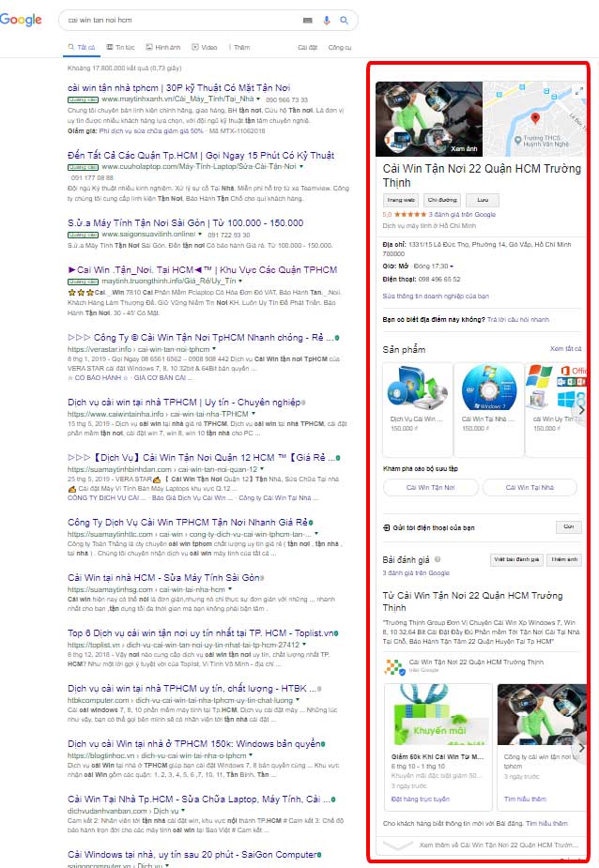Select 'Cài Win Tại Nhà' collection chip
Image resolution: width=599 pixels, height=868 pixels.
pyautogui.click(x=530, y=488)
